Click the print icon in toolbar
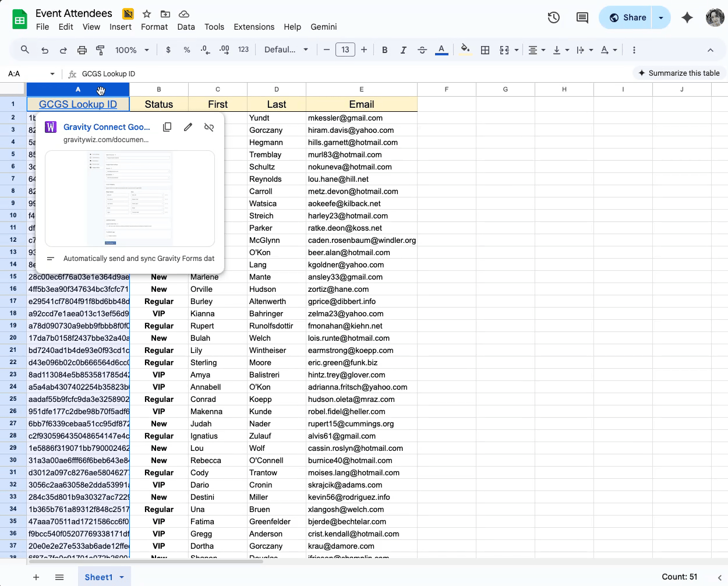Screen dimensions: 728x586 click(82, 50)
